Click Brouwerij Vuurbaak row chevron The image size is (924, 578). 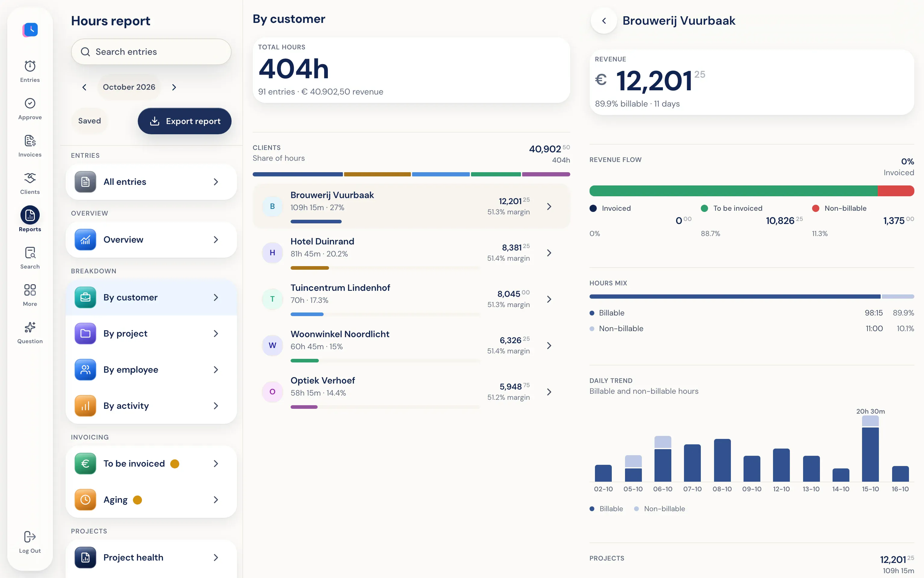(x=549, y=207)
